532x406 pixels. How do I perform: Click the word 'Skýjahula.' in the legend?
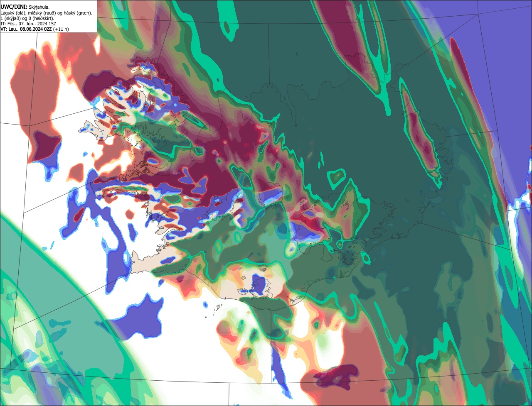pyautogui.click(x=39, y=7)
